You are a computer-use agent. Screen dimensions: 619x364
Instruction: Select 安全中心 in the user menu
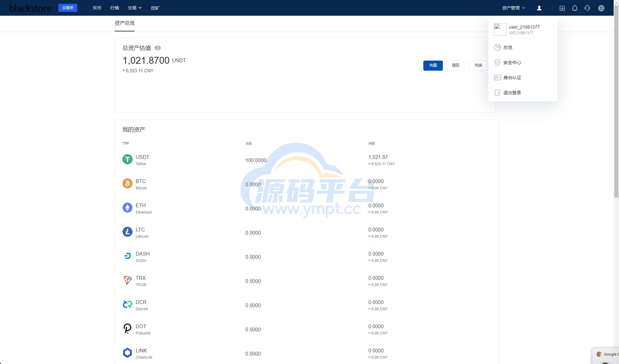512,63
